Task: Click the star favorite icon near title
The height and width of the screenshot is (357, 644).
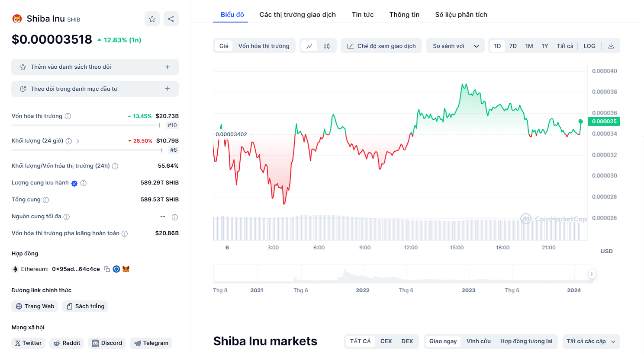Action: (152, 19)
